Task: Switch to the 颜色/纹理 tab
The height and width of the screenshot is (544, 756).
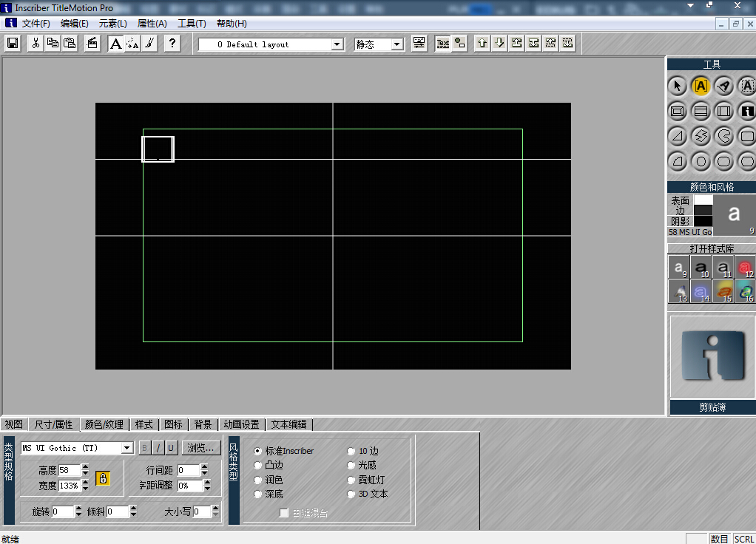Action: [104, 424]
